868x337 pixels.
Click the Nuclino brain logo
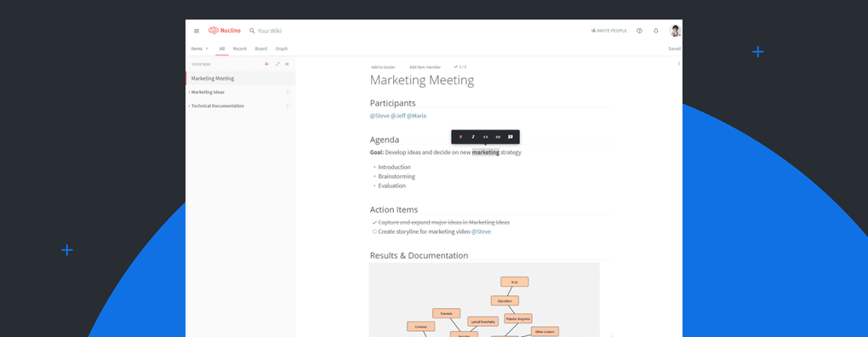214,31
